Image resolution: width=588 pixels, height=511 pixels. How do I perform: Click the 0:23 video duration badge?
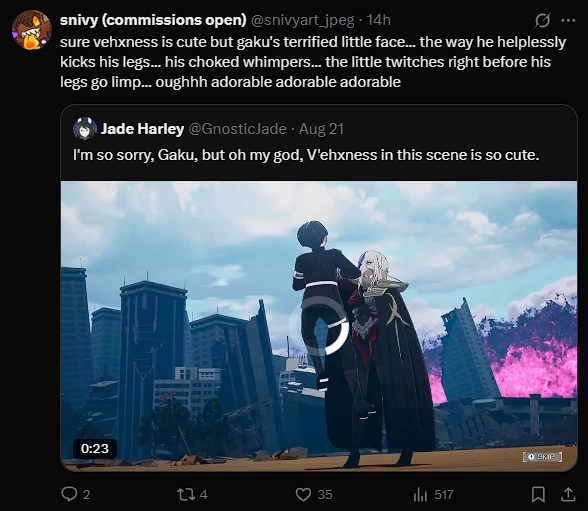[x=95, y=448]
